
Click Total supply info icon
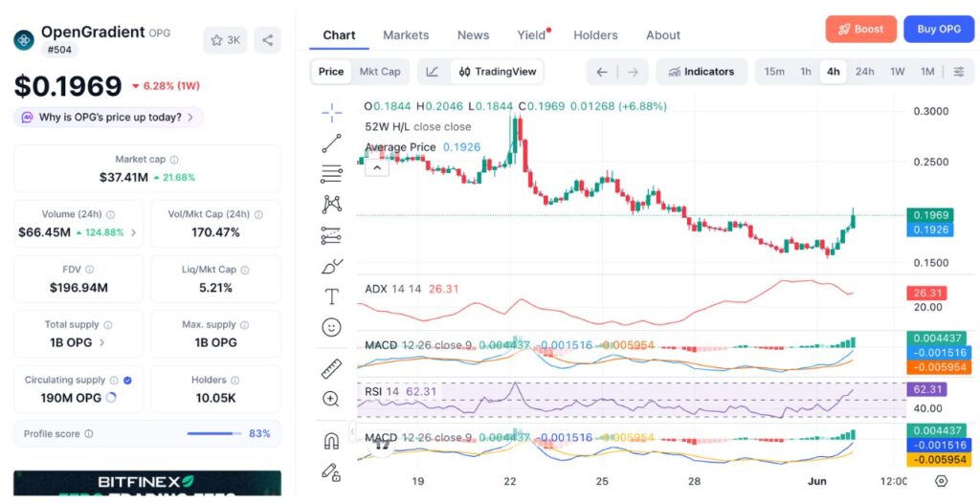(x=107, y=325)
